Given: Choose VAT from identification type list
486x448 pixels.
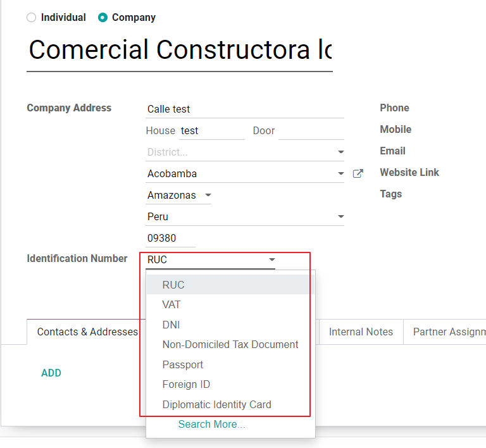Looking at the screenshot, I should tap(171, 305).
